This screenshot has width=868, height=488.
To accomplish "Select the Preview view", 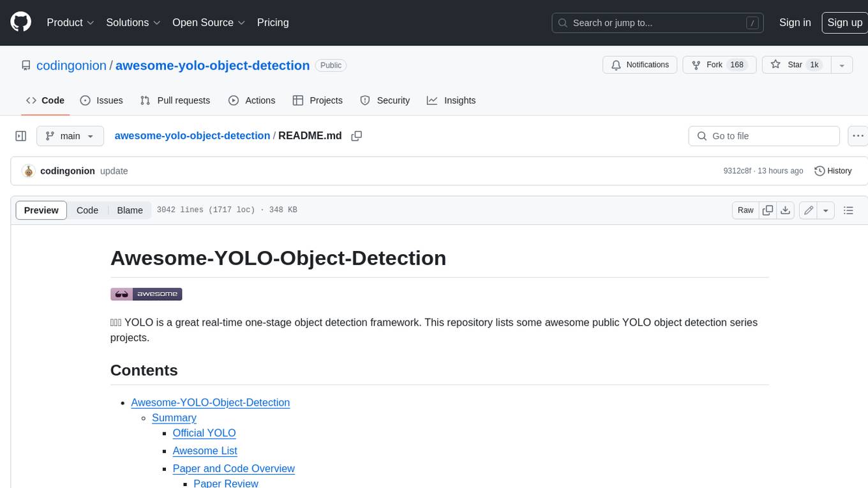I will pos(41,210).
